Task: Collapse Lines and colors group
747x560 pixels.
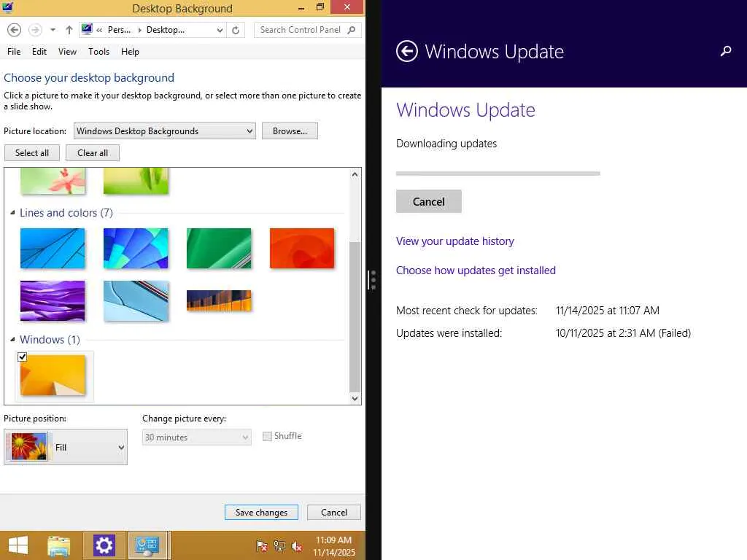Action: click(13, 213)
